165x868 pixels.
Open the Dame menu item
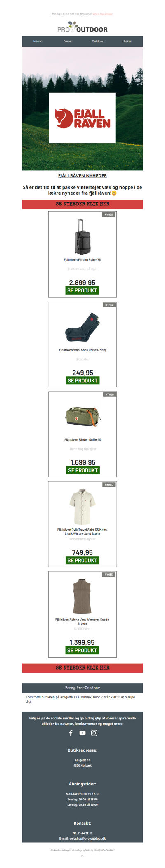pos(67,41)
